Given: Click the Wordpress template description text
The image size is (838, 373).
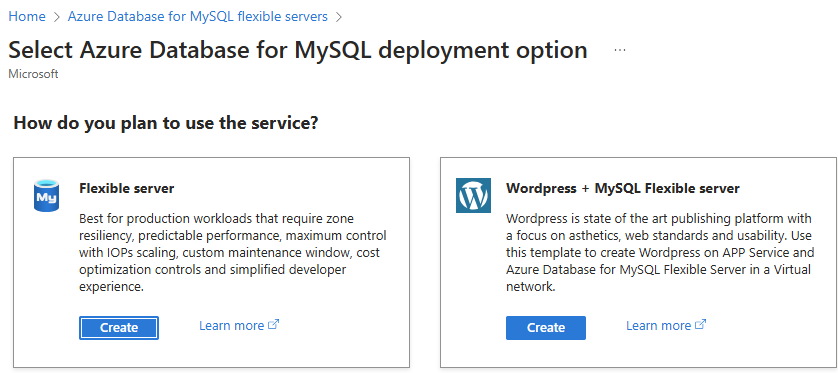Looking at the screenshot, I should (x=660, y=253).
